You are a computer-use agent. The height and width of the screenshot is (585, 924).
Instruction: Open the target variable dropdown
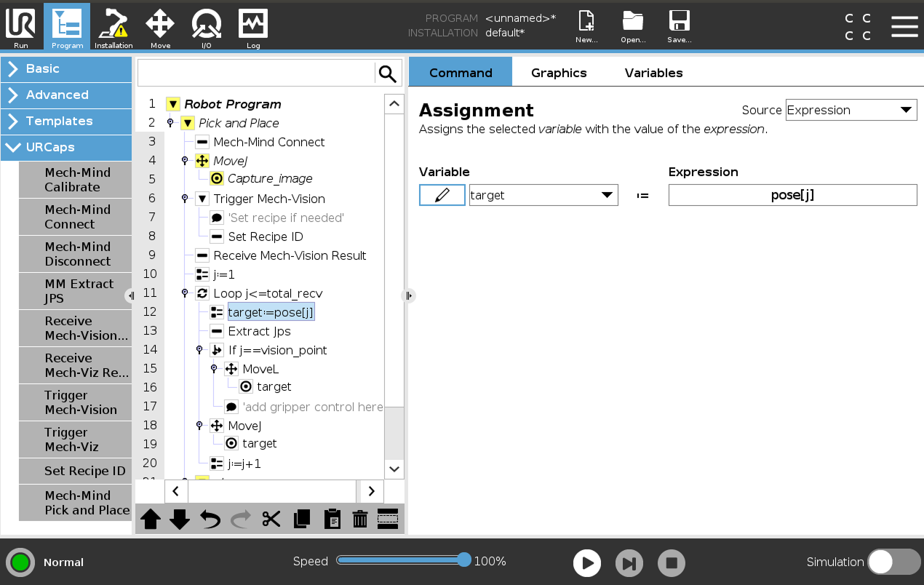click(x=543, y=195)
